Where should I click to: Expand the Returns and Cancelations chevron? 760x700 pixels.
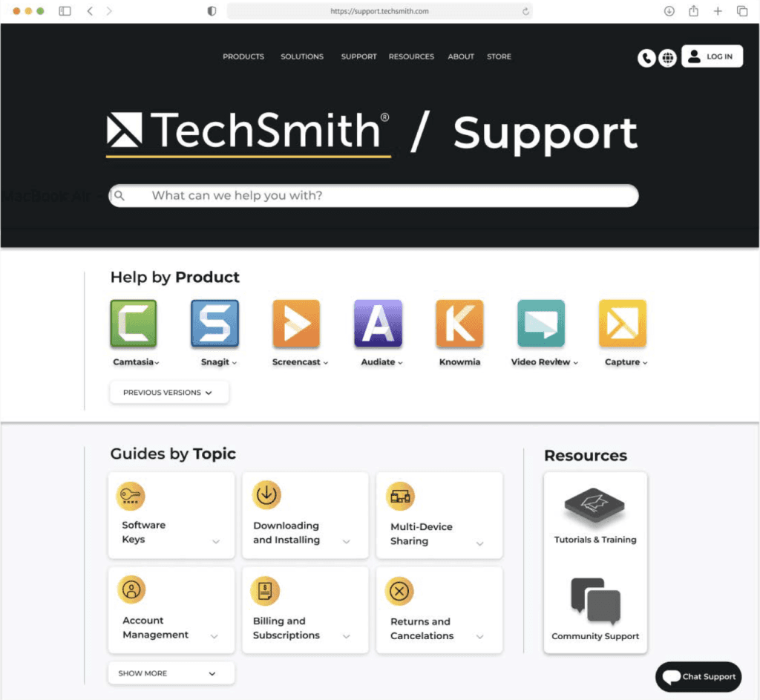pos(480,636)
